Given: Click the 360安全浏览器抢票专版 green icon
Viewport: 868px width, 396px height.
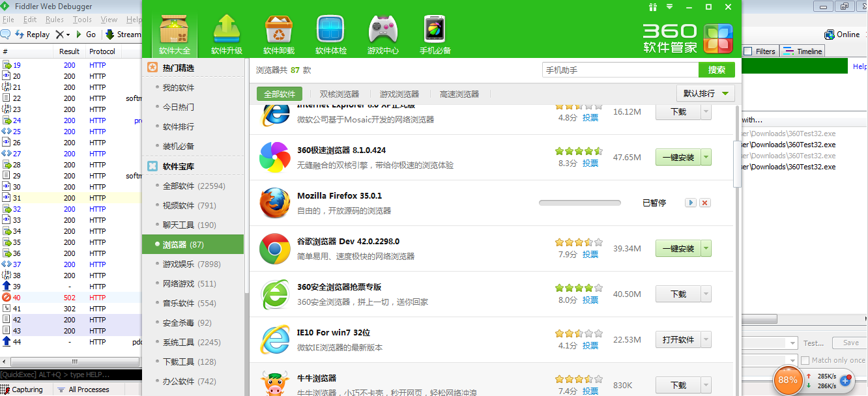Looking at the screenshot, I should [275, 294].
